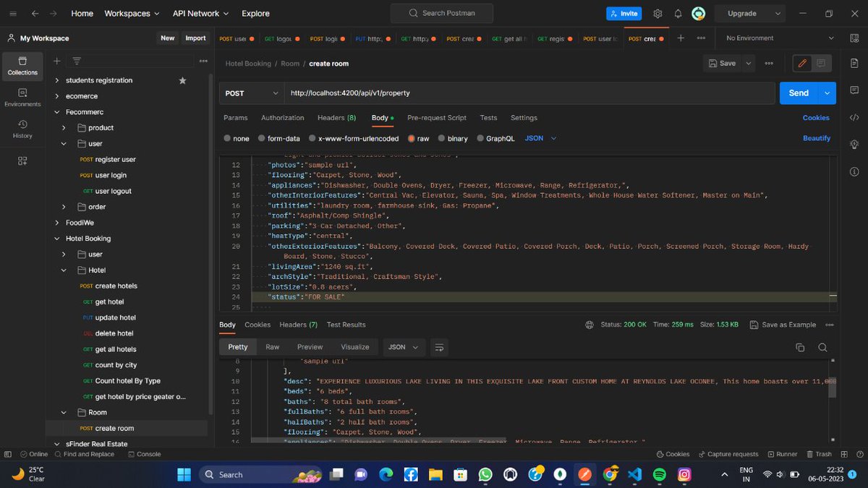Navigate back with the arrow icon
868x488 pixels.
pos(35,14)
